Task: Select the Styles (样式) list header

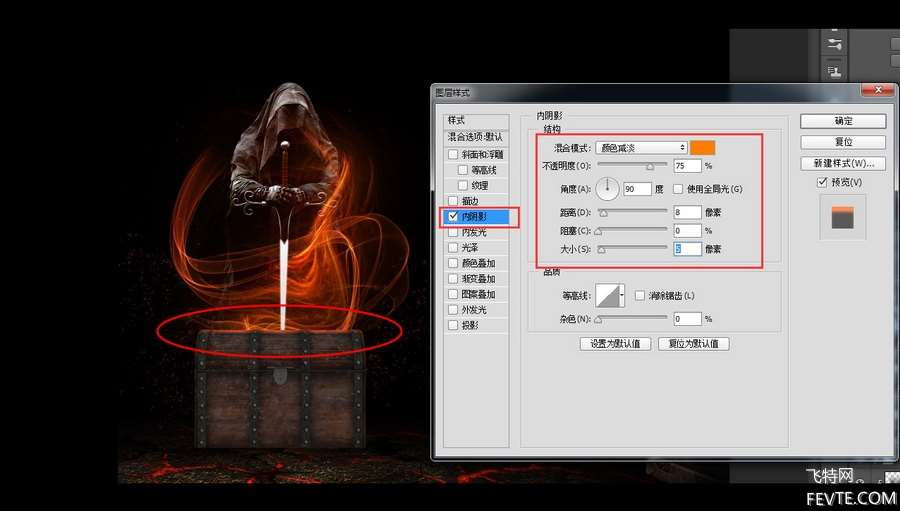Action: tap(476, 120)
